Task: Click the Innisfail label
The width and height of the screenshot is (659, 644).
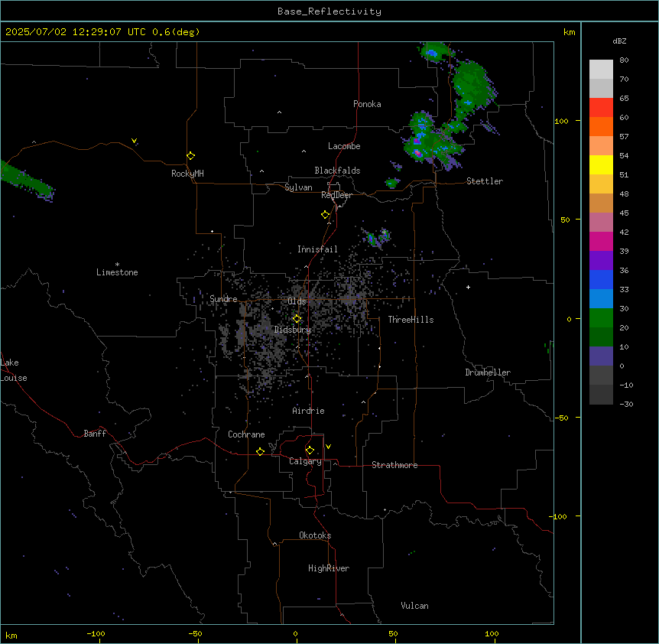Action: 317,249
